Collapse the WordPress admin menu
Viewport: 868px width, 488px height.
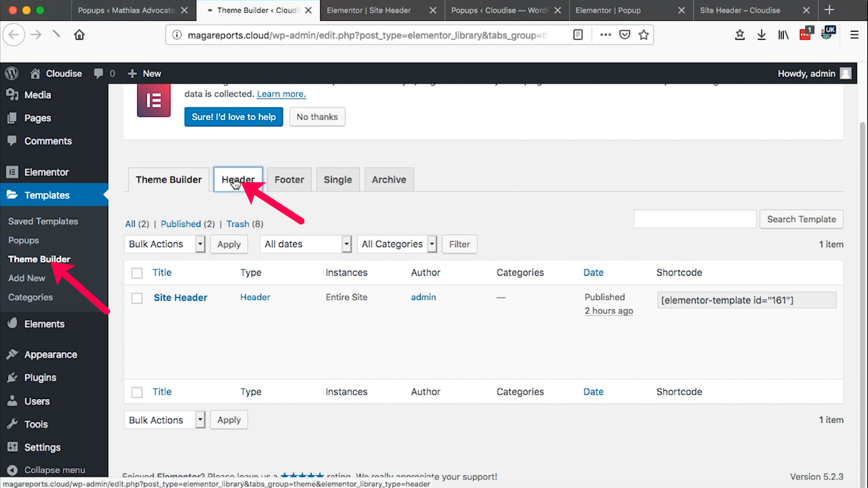46,470
